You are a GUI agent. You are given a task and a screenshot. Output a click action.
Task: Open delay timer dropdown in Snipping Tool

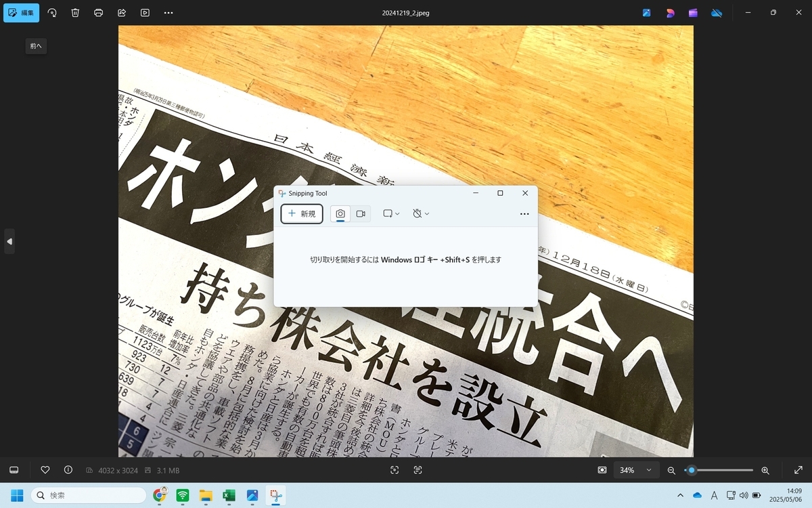(421, 213)
